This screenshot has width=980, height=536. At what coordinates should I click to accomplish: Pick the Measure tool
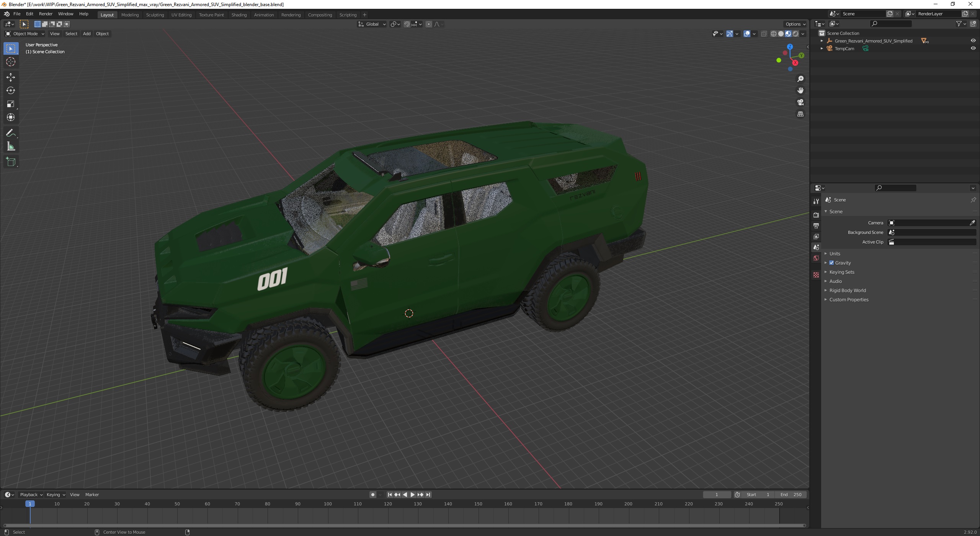tap(11, 147)
